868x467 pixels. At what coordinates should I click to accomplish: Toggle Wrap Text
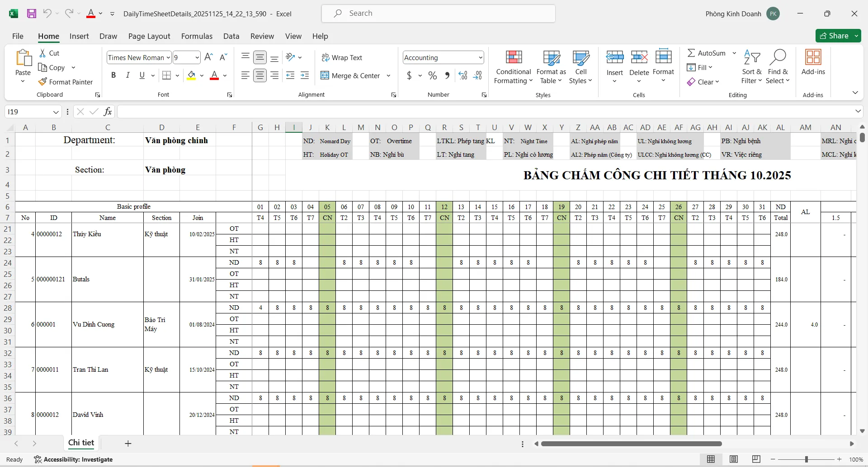click(342, 57)
